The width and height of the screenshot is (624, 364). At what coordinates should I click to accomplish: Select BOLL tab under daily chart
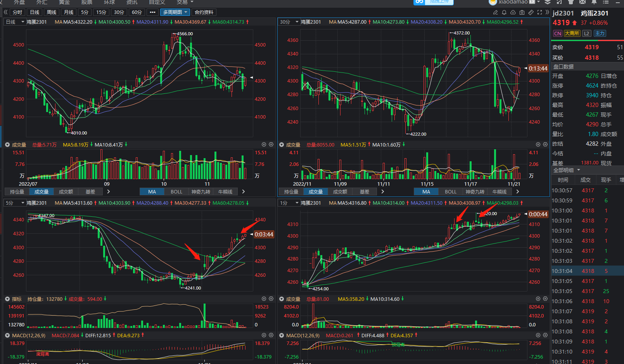(x=176, y=191)
